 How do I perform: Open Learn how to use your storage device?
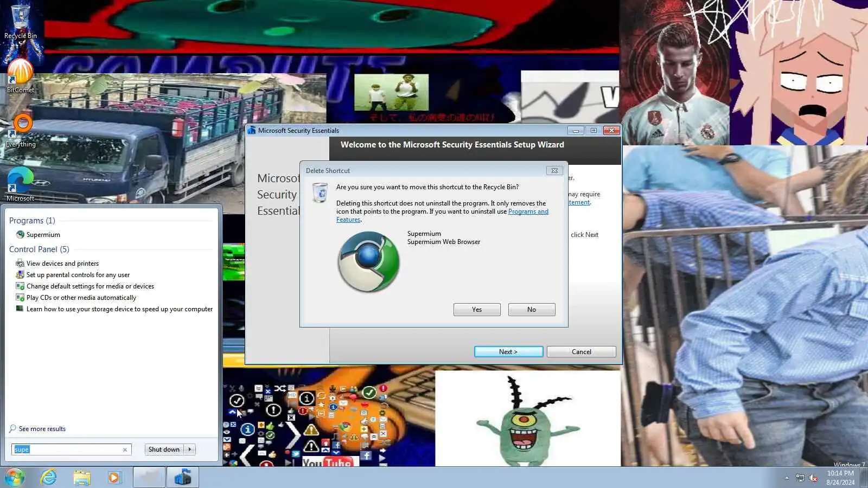[x=119, y=309]
